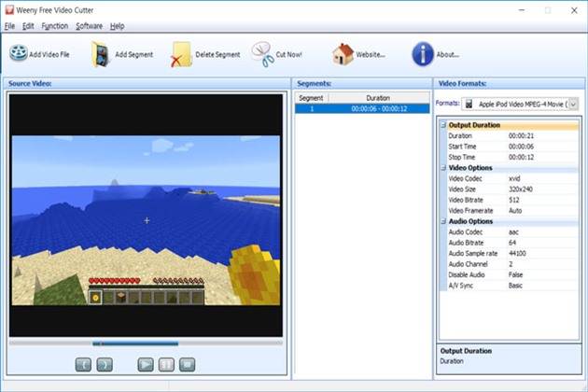Select the Start Time value 00:00:06
This screenshot has height=392, width=588.
point(521,147)
